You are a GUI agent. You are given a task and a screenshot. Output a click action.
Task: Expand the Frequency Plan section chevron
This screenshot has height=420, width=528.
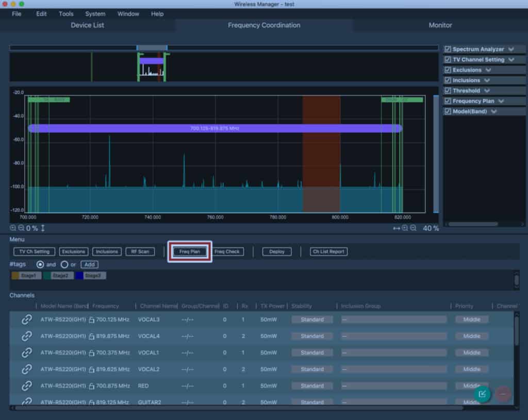coord(501,101)
